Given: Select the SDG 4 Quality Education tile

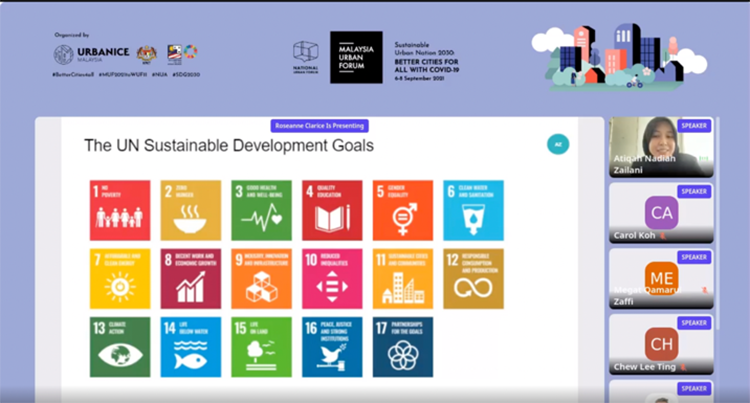Looking at the screenshot, I should [332, 210].
